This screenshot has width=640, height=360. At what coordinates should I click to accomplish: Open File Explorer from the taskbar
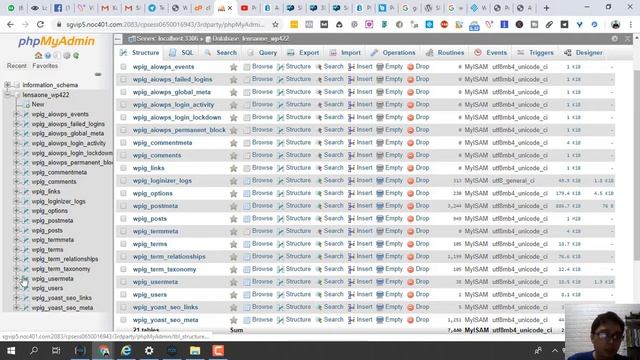[195, 351]
